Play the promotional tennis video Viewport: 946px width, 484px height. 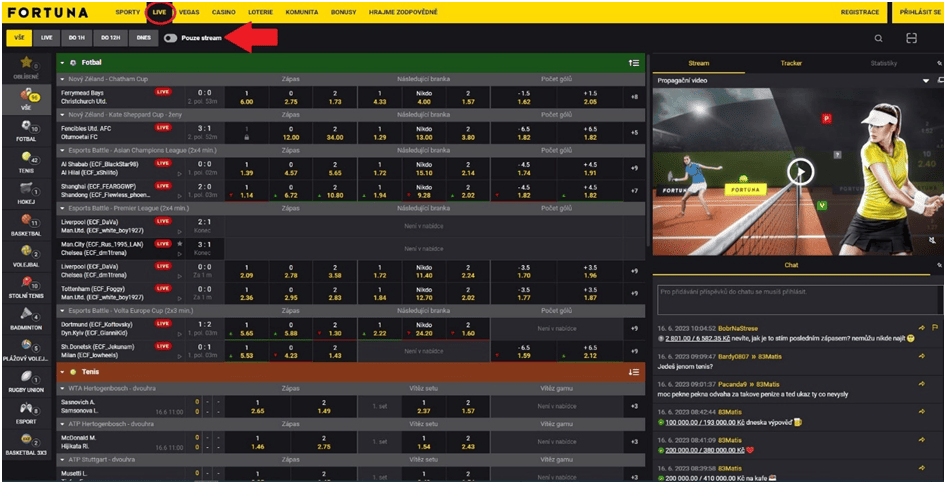(x=801, y=172)
